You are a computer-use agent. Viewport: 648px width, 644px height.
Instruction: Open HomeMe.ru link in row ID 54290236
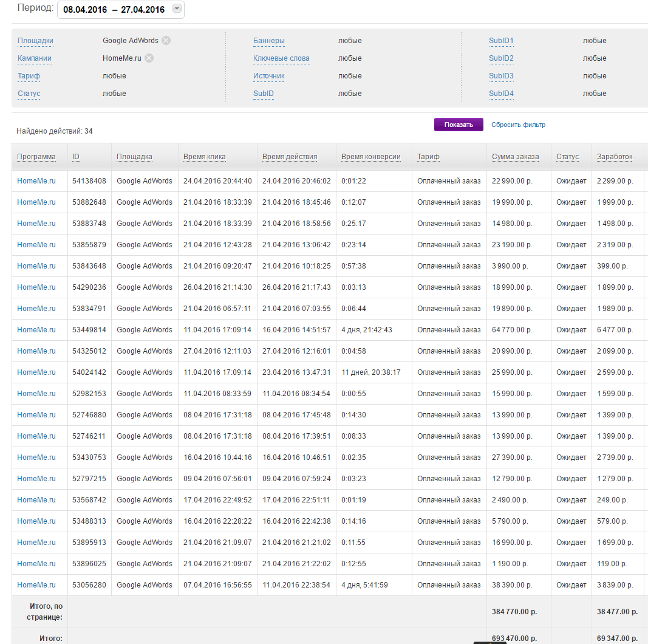click(x=36, y=287)
